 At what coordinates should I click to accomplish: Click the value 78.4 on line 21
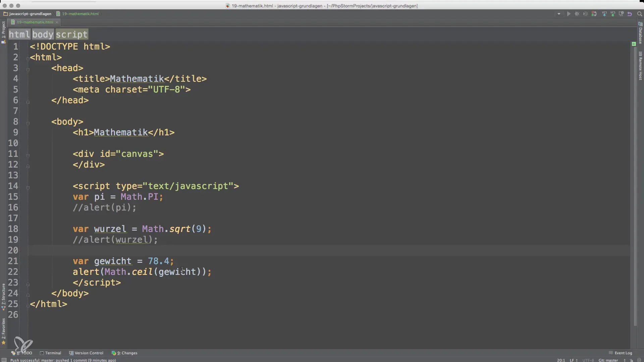tap(158, 261)
